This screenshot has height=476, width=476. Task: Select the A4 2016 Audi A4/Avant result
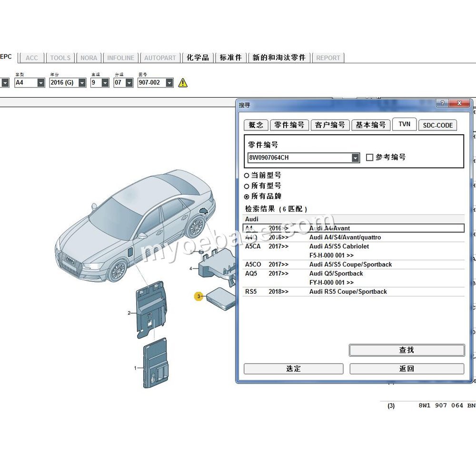(354, 228)
